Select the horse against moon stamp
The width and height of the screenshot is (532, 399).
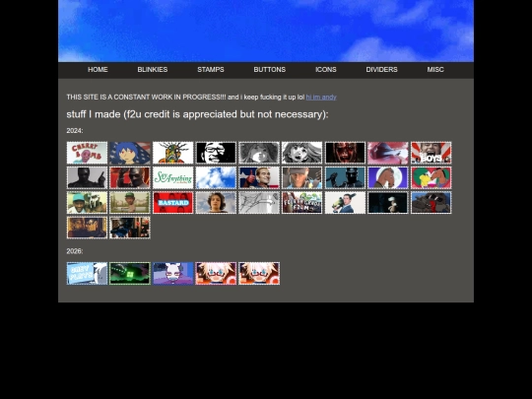point(388,177)
